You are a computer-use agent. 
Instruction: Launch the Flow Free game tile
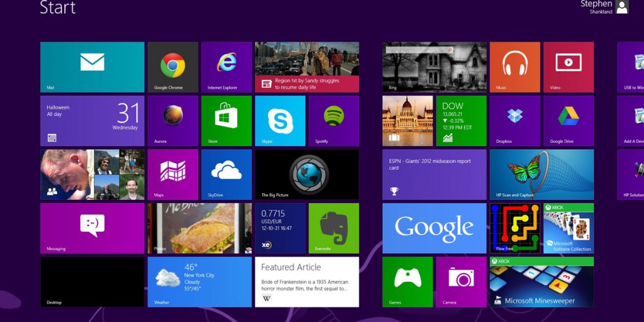(515, 228)
